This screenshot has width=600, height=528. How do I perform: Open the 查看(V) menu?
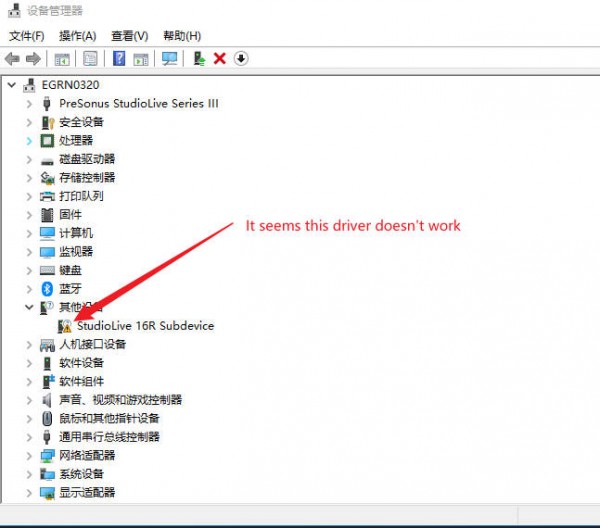coord(129,36)
